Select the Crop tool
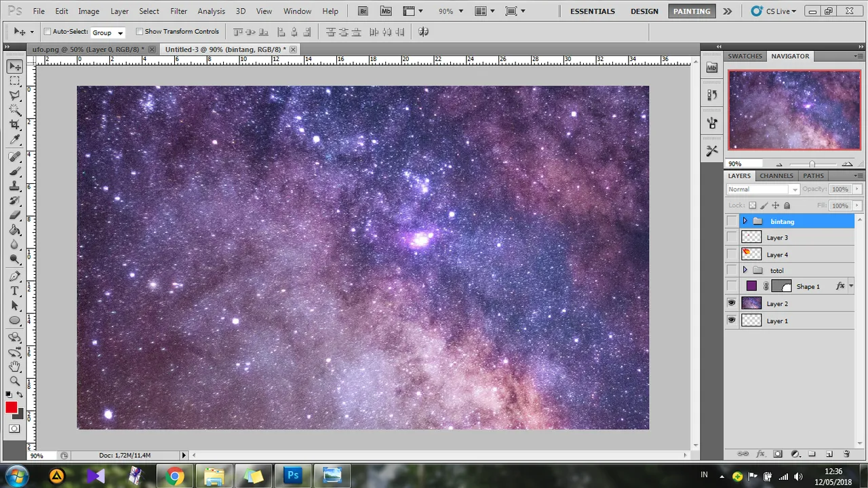The image size is (868, 488). [14, 125]
